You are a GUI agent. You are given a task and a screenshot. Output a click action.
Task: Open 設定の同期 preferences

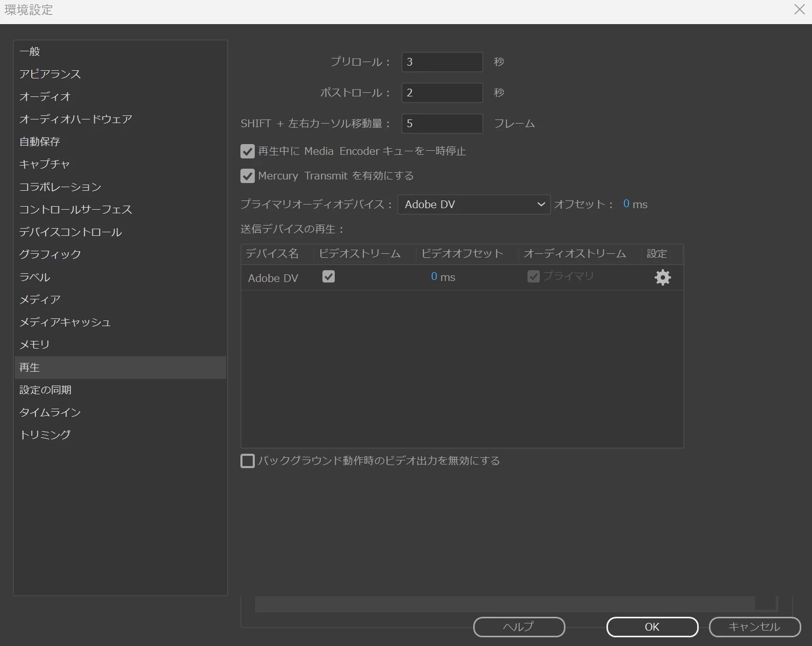pos(120,390)
